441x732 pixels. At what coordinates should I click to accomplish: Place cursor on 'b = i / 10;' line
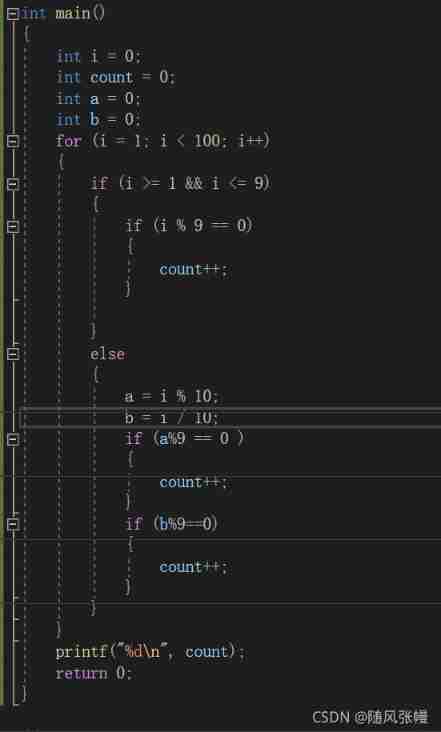tap(171, 418)
